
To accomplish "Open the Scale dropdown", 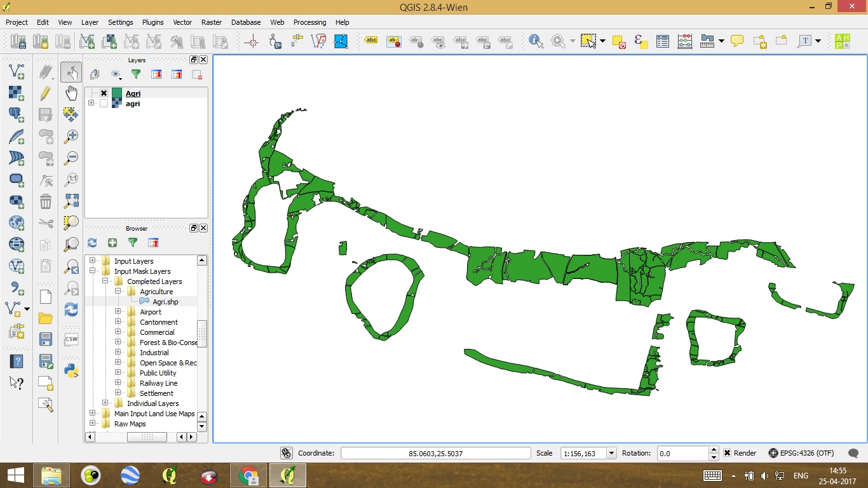I will (611, 453).
